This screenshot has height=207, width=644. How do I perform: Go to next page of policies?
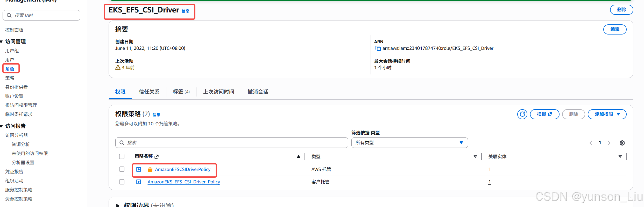tap(609, 143)
